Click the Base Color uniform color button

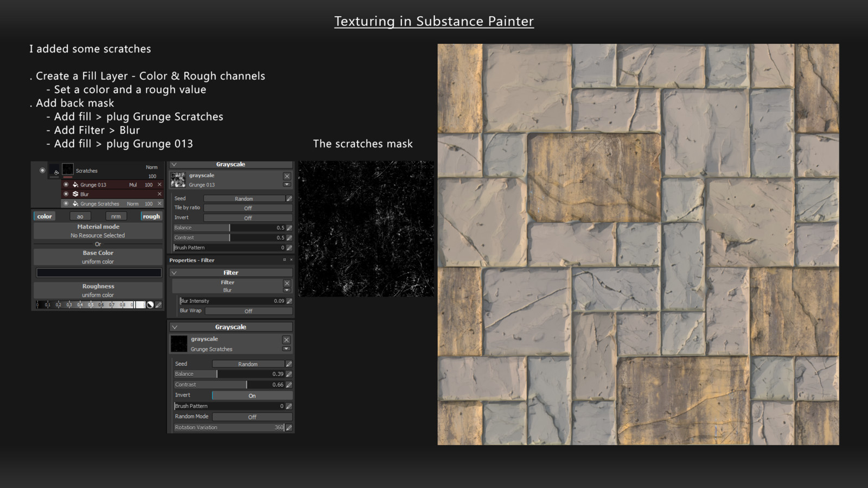[x=98, y=257]
